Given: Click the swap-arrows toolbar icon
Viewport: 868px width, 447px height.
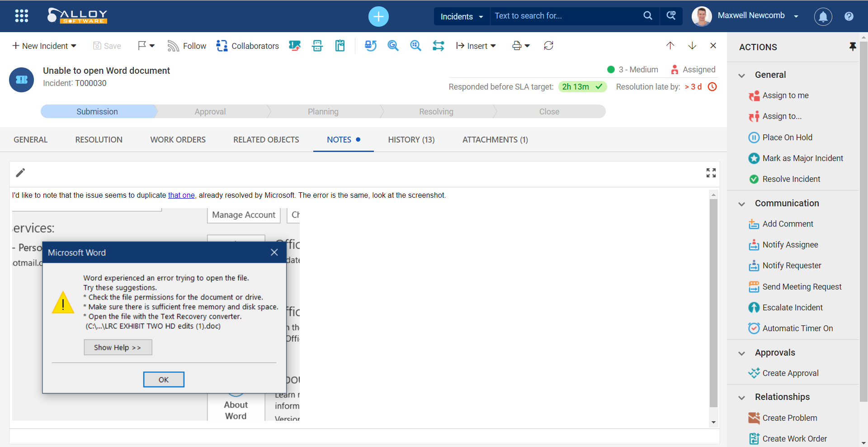Looking at the screenshot, I should 438,46.
